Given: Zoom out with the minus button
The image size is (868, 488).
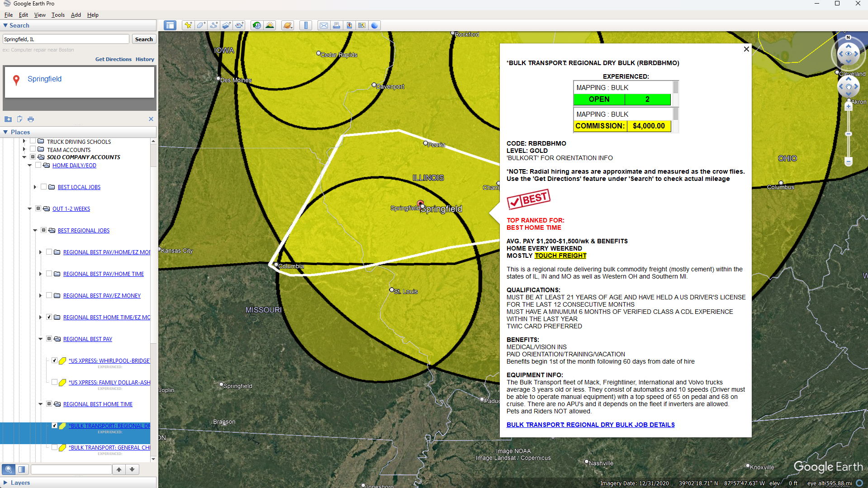Looking at the screenshot, I should 849,161.
